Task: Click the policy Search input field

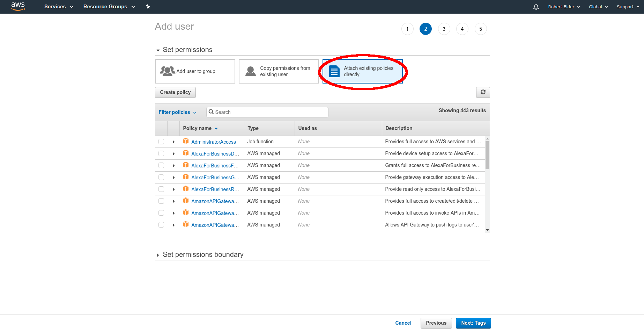Action: [x=267, y=112]
